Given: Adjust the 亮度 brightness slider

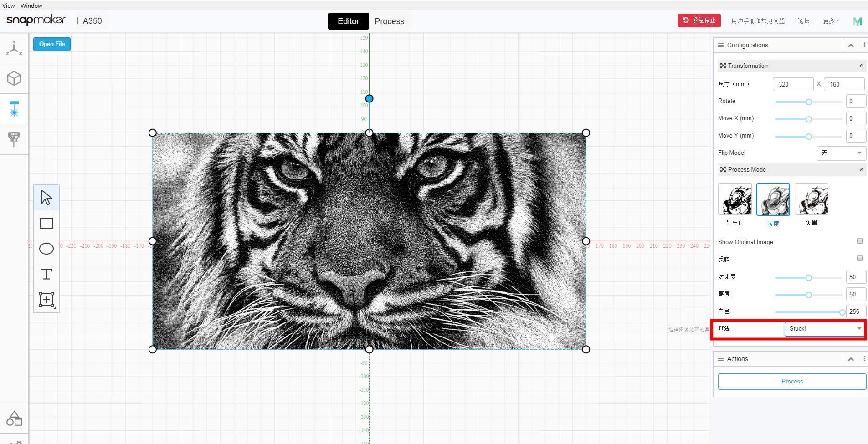Looking at the screenshot, I should (809, 295).
